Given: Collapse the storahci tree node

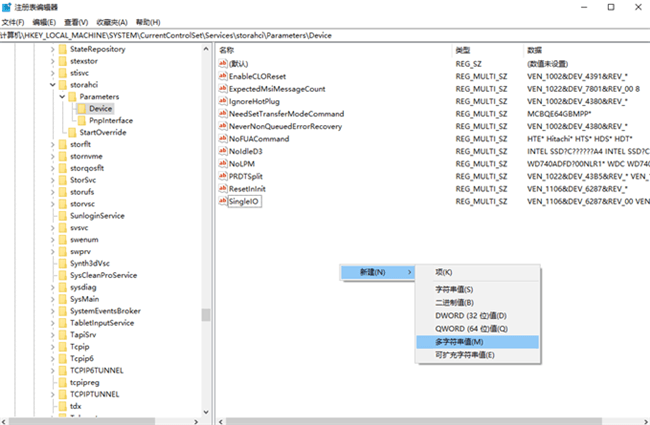Looking at the screenshot, I should click(x=53, y=85).
